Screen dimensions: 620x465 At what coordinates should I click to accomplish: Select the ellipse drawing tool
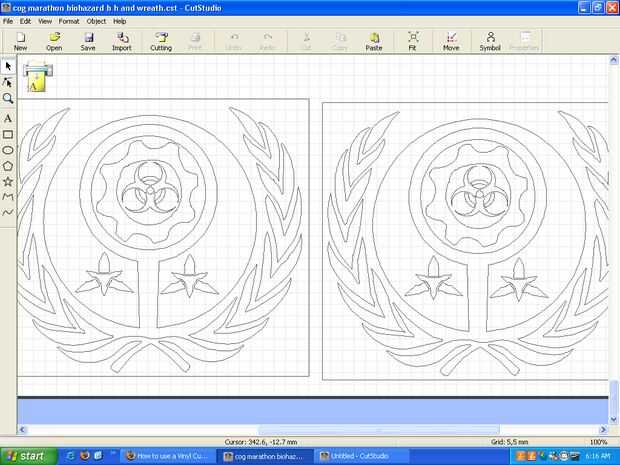point(8,150)
